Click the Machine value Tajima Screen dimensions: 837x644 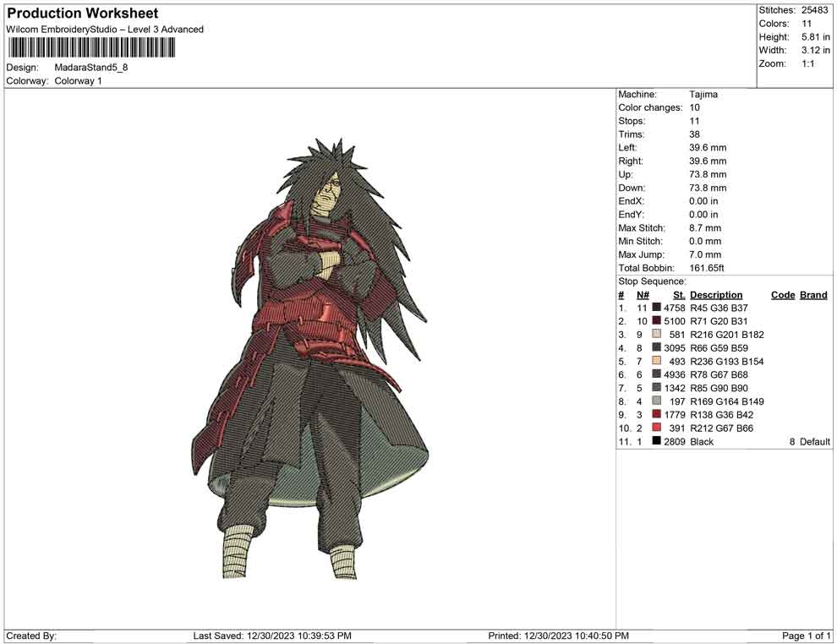pyautogui.click(x=703, y=95)
